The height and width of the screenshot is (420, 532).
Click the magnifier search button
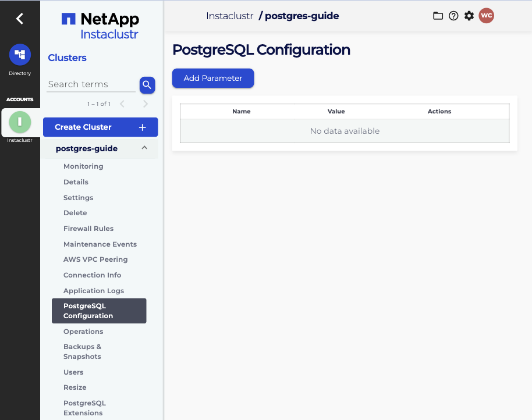pyautogui.click(x=147, y=85)
